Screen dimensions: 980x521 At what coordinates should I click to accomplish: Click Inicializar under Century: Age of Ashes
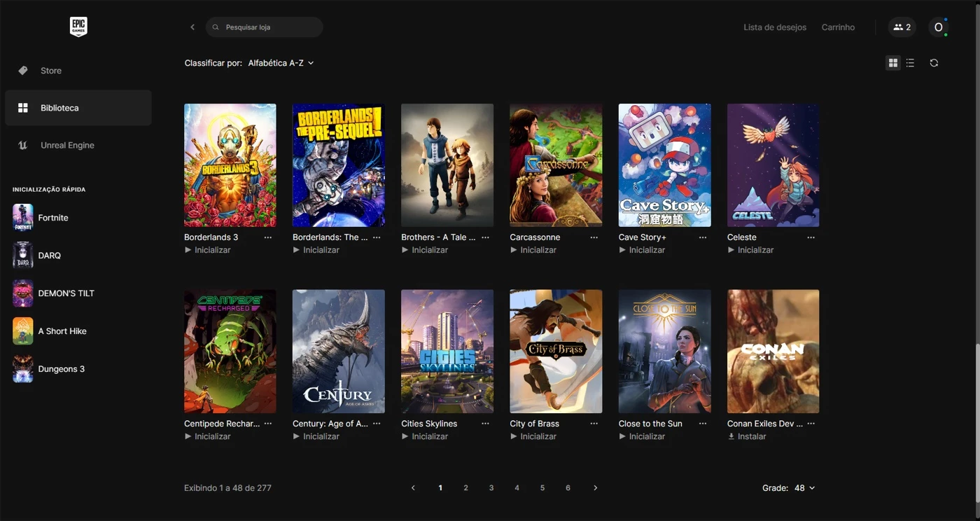[316, 436]
